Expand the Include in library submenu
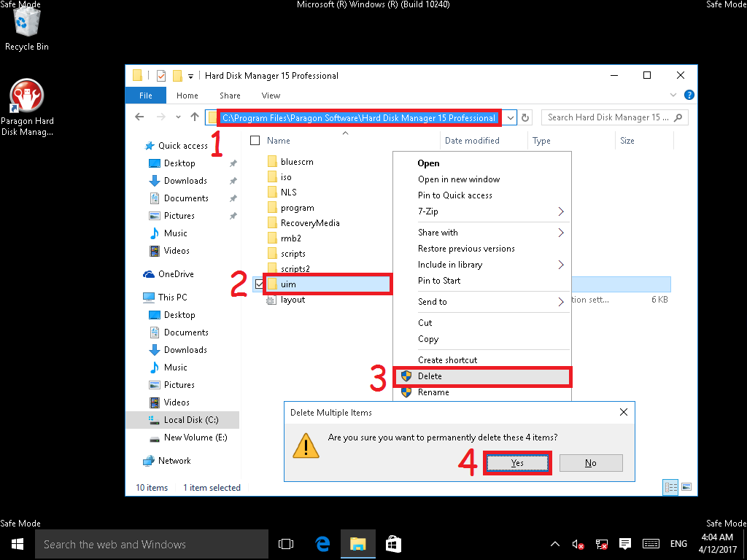Image resolution: width=747 pixels, height=560 pixels. (561, 265)
